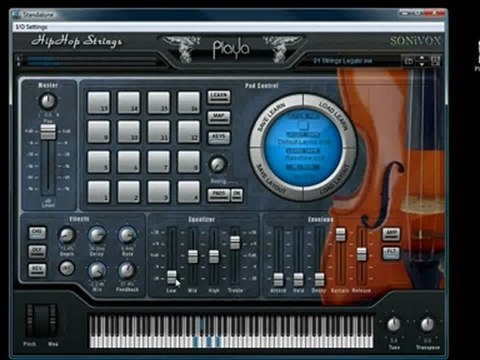This screenshot has height=360, width=480.
Task: Trigger pad 11
Action: [x=159, y=132]
